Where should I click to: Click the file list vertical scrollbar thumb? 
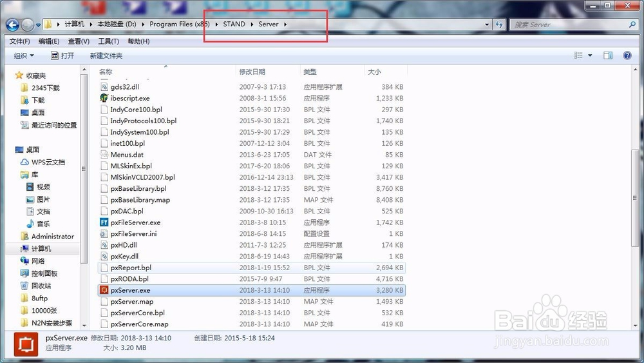[635, 198]
